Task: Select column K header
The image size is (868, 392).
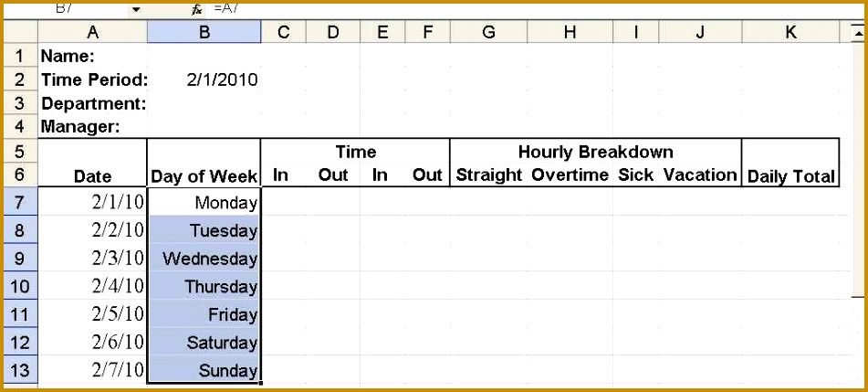Action: 790,32
